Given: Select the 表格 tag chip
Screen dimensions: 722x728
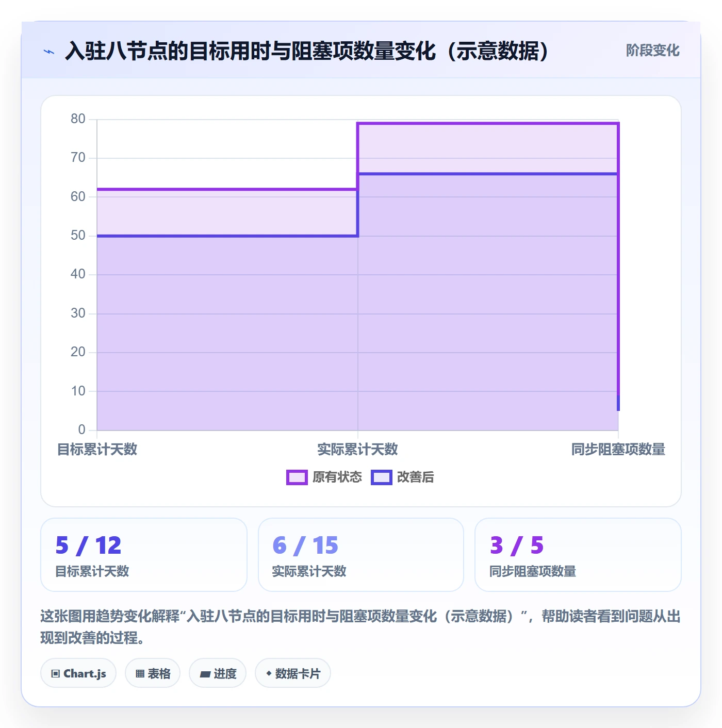Looking at the screenshot, I should [x=153, y=673].
